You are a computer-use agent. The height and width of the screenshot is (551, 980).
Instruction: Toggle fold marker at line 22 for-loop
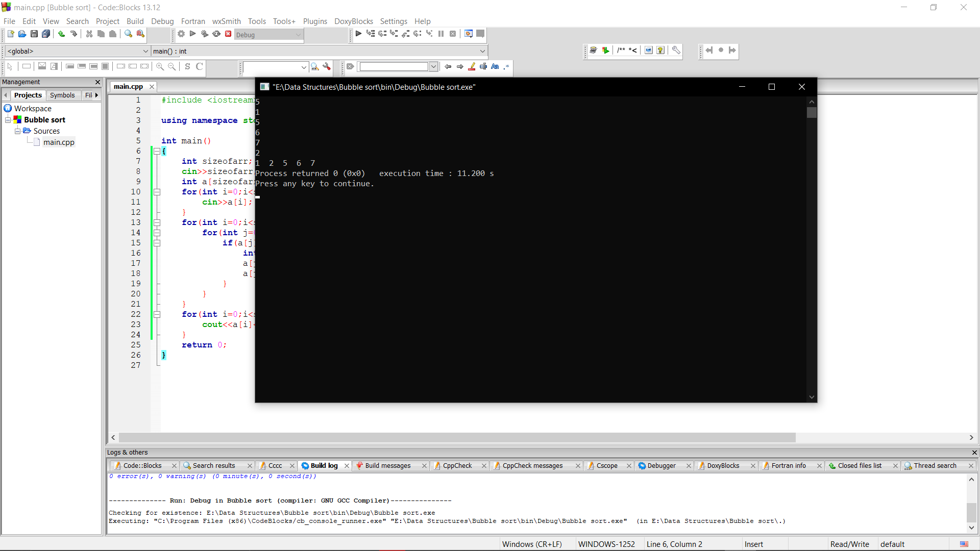tap(157, 314)
